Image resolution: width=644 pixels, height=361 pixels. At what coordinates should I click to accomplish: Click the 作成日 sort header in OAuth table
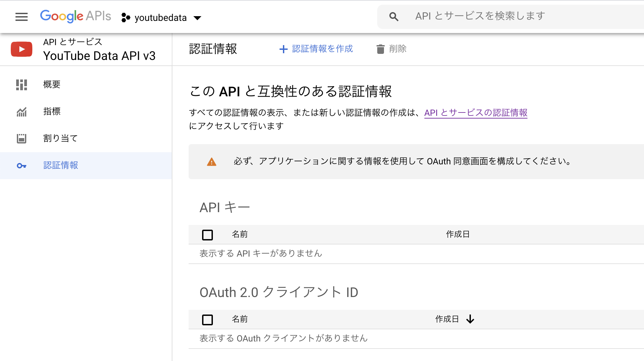[447, 319]
